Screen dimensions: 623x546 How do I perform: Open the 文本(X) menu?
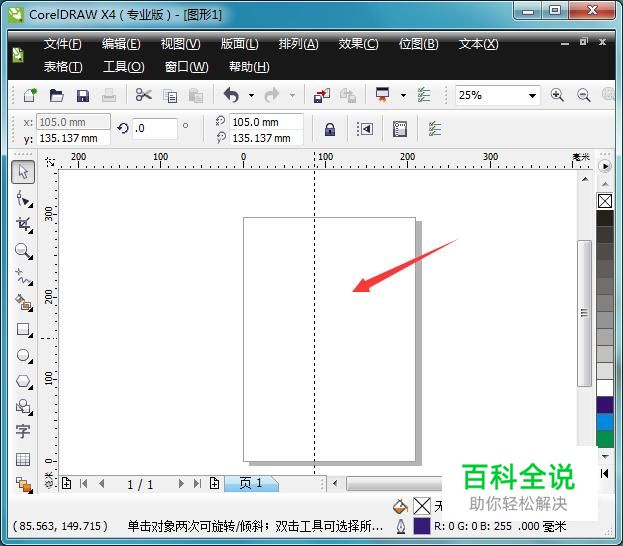click(x=478, y=44)
